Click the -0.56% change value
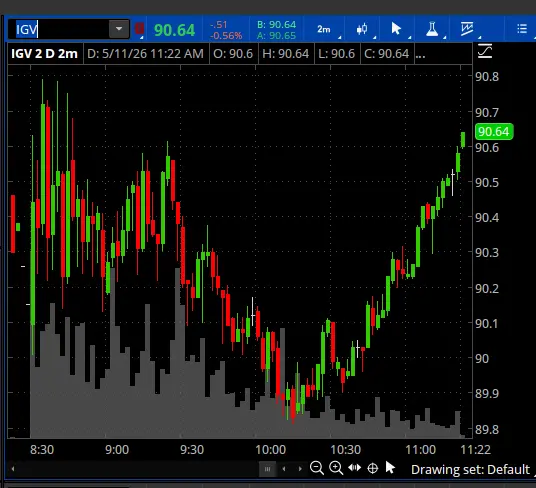Image resolution: width=536 pixels, height=488 pixels. pos(226,36)
